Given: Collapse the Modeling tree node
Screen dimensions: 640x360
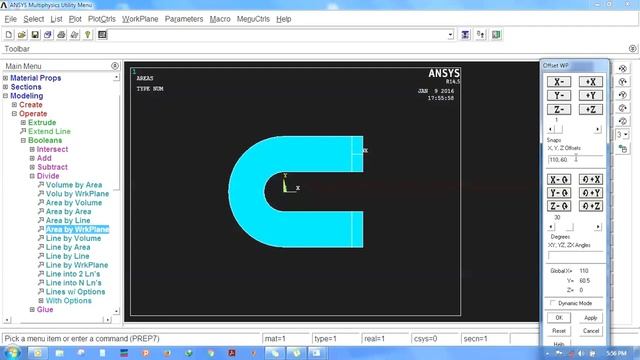Looking at the screenshot, I should point(6,96).
